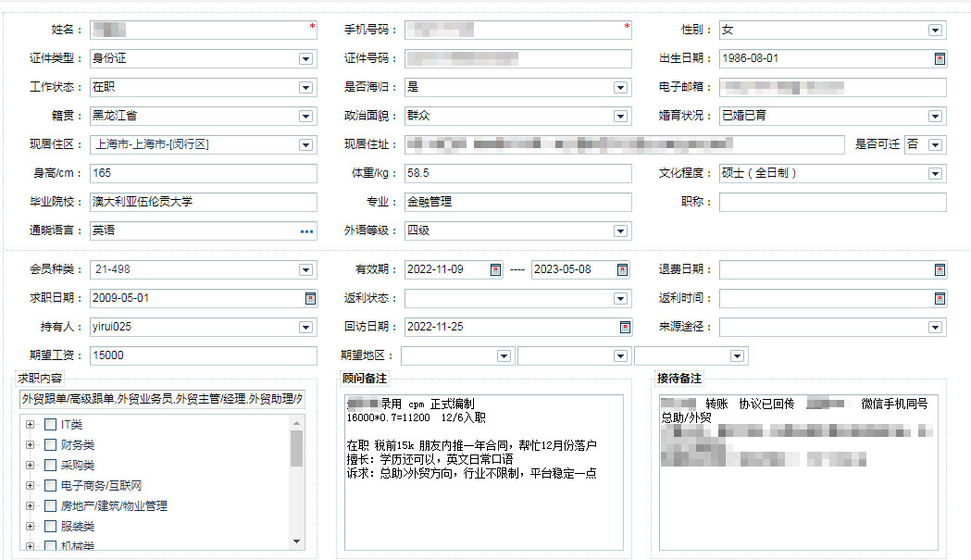Open the 工作状态 dropdown
971x560 pixels.
(x=305, y=87)
